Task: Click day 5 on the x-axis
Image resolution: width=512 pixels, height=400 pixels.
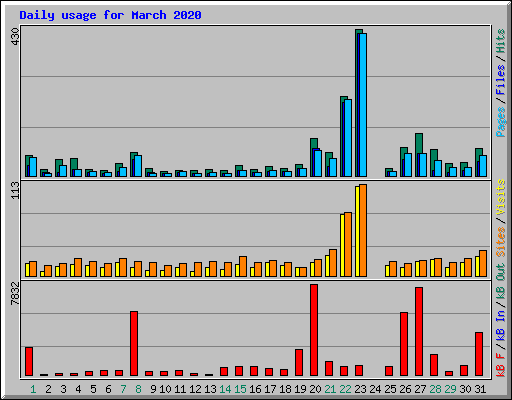Action: tap(93, 389)
